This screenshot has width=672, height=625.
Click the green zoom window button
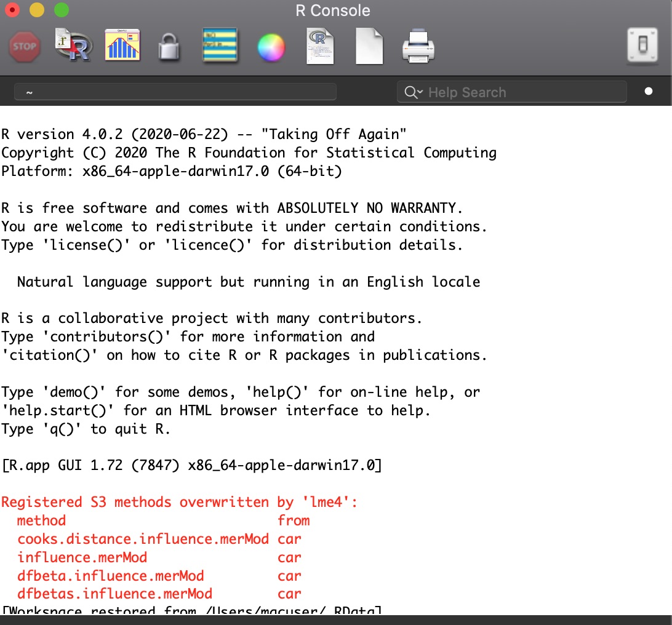pos(62,10)
